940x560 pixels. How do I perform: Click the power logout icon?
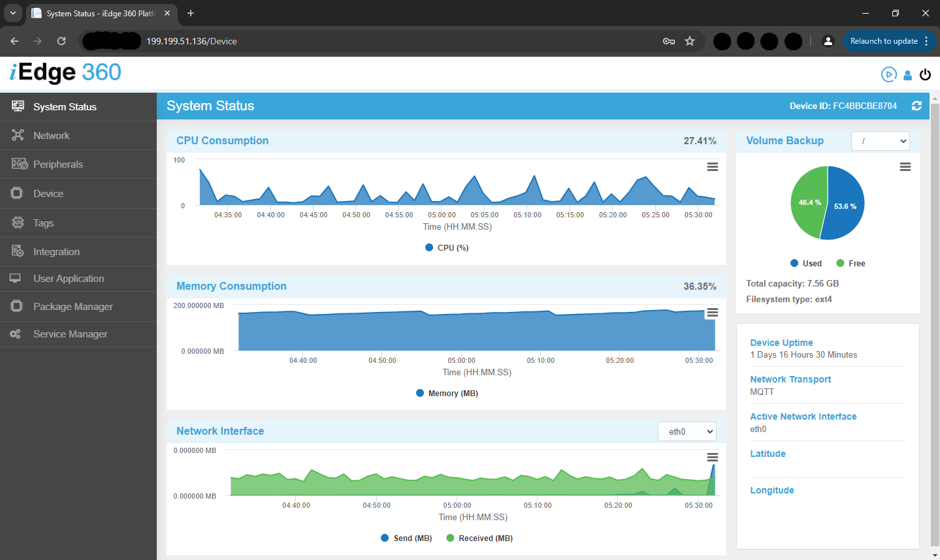coord(925,75)
